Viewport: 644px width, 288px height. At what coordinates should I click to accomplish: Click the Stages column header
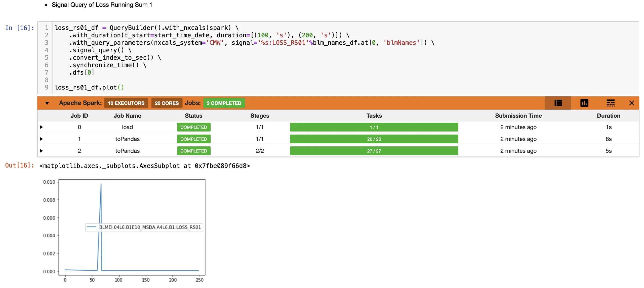[260, 115]
